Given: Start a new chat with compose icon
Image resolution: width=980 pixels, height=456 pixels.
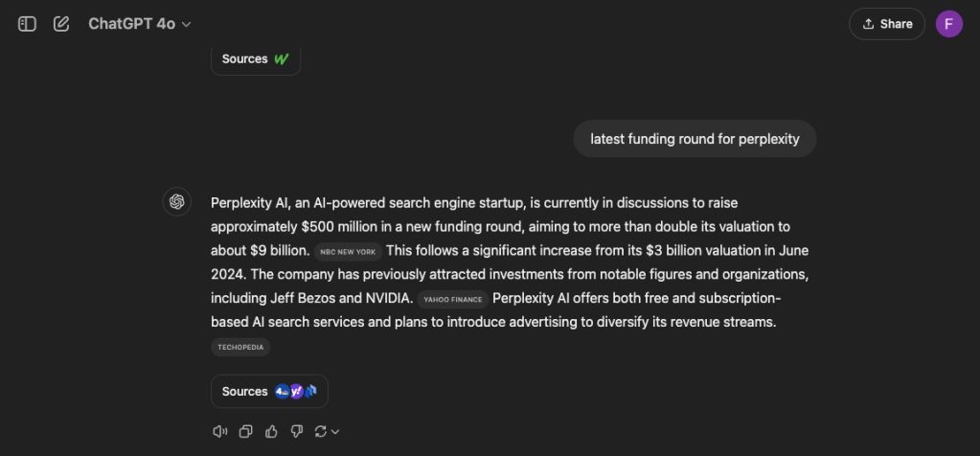Looking at the screenshot, I should [x=61, y=24].
